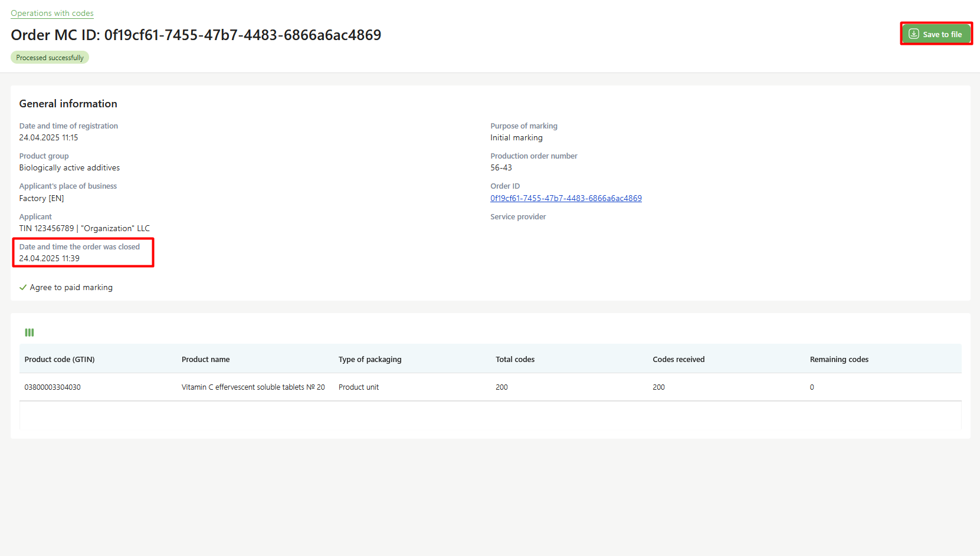Screen dimensions: 980x556
Task: Select the Product unit packaging cell
Action: coord(359,387)
